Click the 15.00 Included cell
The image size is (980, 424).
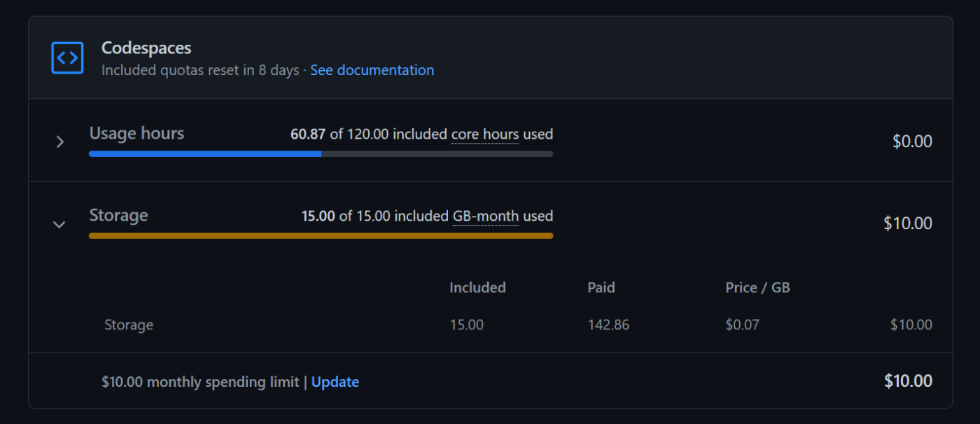(x=466, y=325)
